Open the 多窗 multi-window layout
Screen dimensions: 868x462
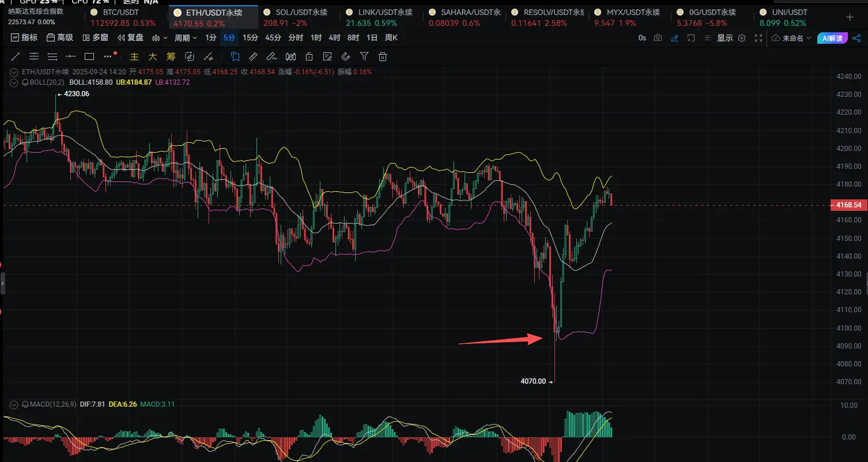tap(95, 38)
